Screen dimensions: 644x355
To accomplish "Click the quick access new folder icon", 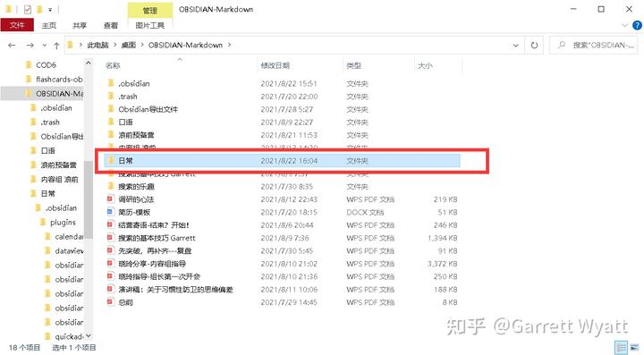I will (40, 9).
